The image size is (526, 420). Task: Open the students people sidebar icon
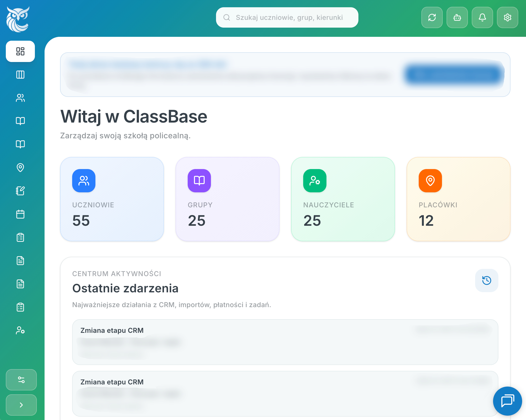click(x=20, y=98)
